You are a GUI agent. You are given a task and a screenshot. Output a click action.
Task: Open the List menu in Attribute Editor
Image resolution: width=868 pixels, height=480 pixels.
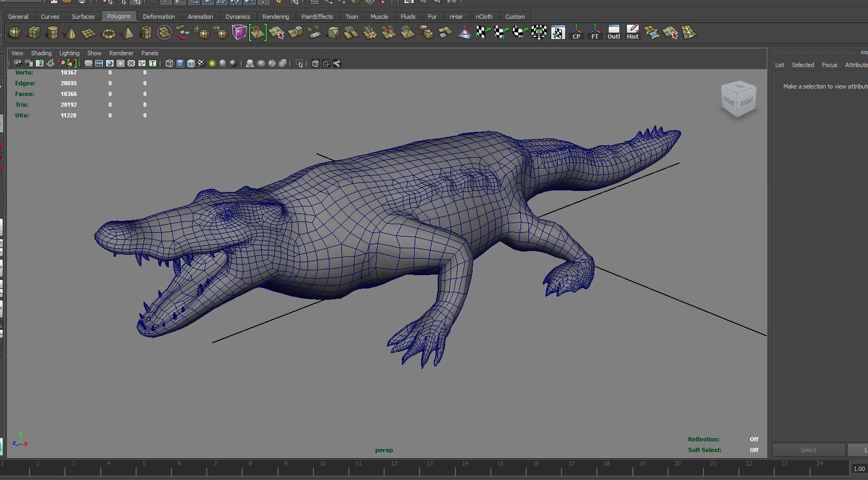click(780, 65)
